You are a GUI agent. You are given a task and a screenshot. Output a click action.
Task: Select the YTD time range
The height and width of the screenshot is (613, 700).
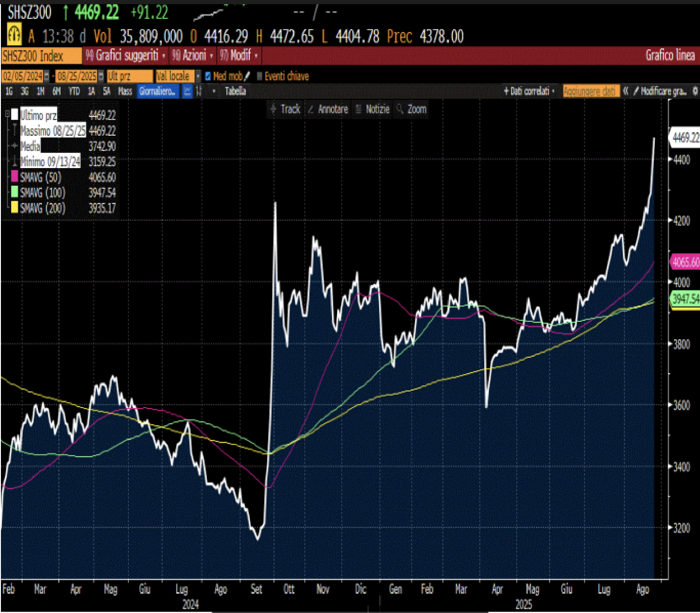coord(74,91)
